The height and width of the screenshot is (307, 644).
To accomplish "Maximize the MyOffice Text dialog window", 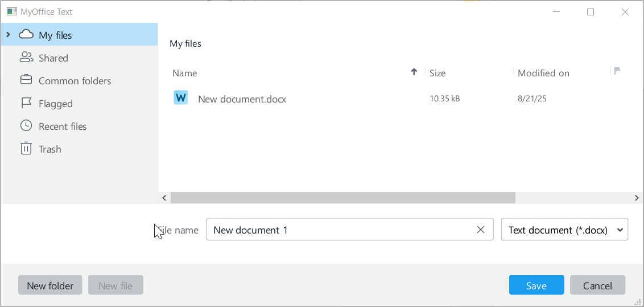I will [x=590, y=12].
